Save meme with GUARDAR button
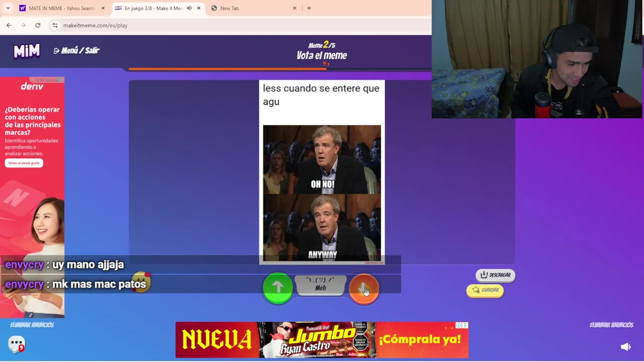Screen dimensions: 644x362 485,290
